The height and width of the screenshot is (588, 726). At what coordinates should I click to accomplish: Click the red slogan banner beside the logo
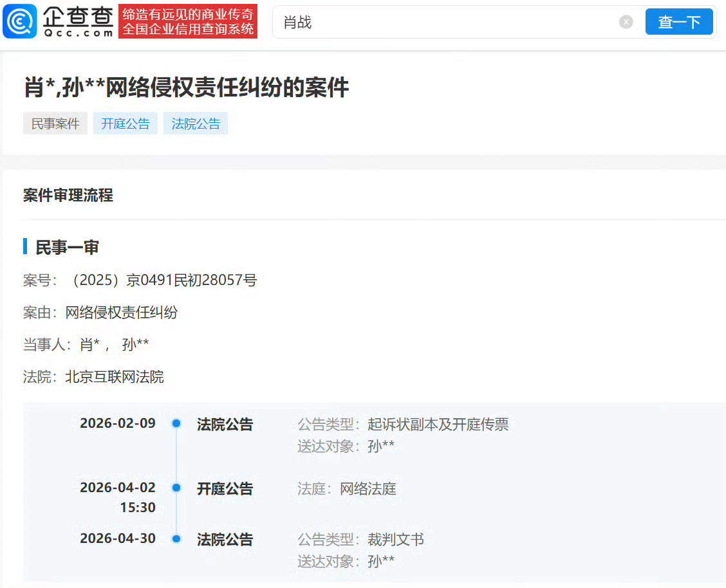tap(187, 21)
